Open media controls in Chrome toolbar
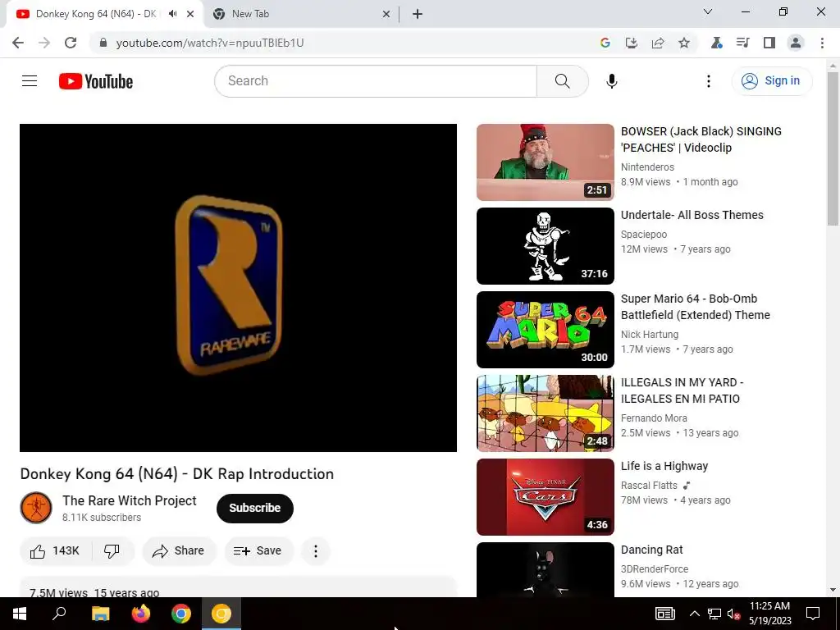Image resolution: width=840 pixels, height=630 pixels. tap(742, 43)
